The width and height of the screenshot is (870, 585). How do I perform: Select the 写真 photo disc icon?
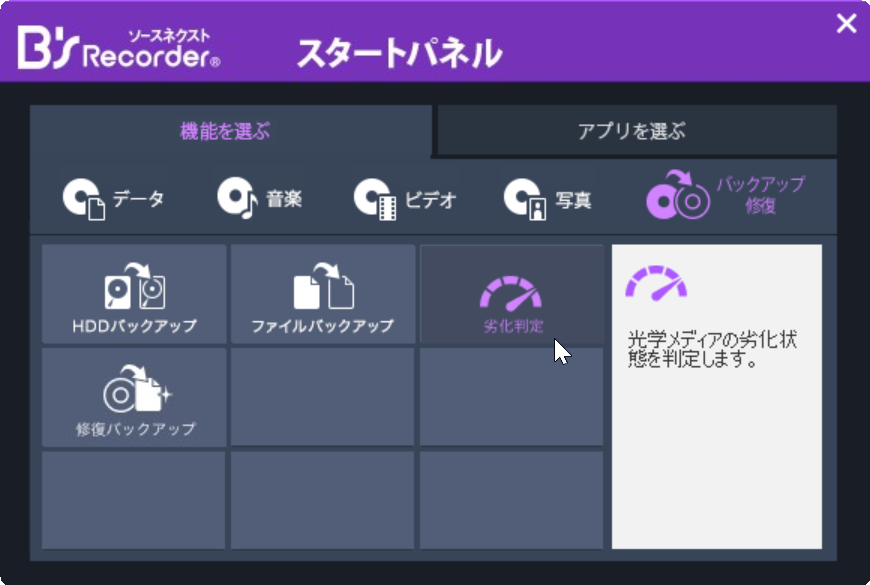[x=525, y=199]
